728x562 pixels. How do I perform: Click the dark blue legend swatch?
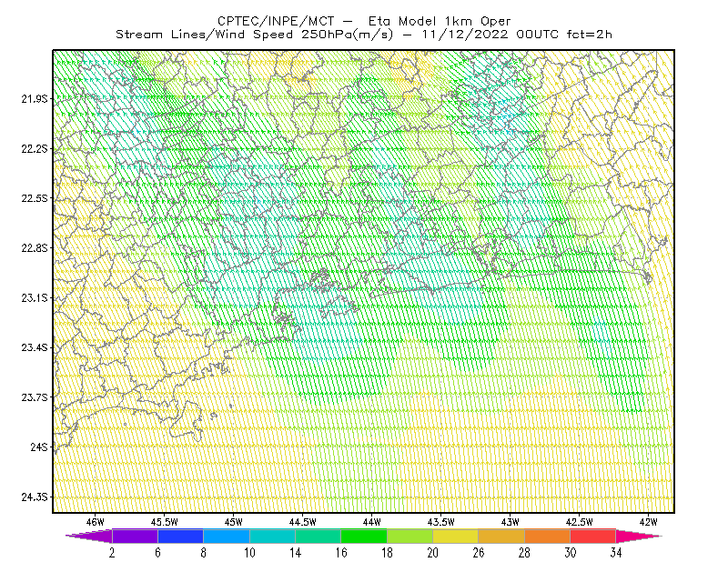coord(180,536)
